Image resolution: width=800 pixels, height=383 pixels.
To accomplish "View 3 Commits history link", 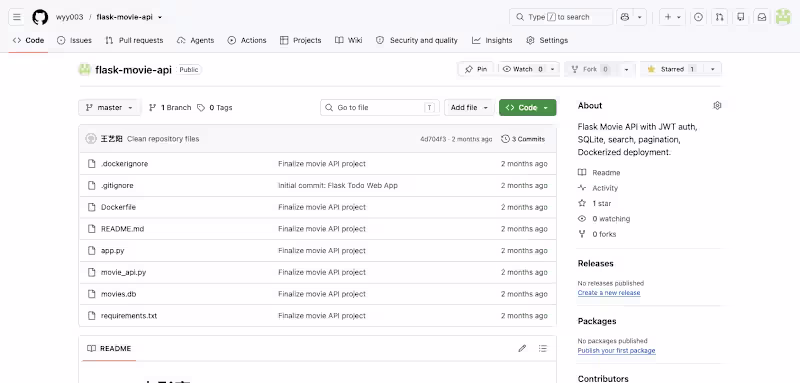I will tap(523, 139).
